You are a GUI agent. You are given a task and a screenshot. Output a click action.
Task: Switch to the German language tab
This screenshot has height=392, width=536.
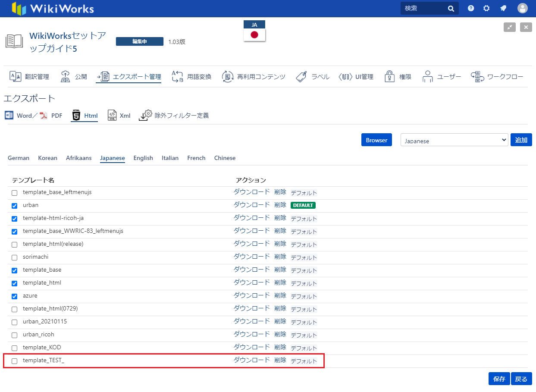pyautogui.click(x=19, y=158)
